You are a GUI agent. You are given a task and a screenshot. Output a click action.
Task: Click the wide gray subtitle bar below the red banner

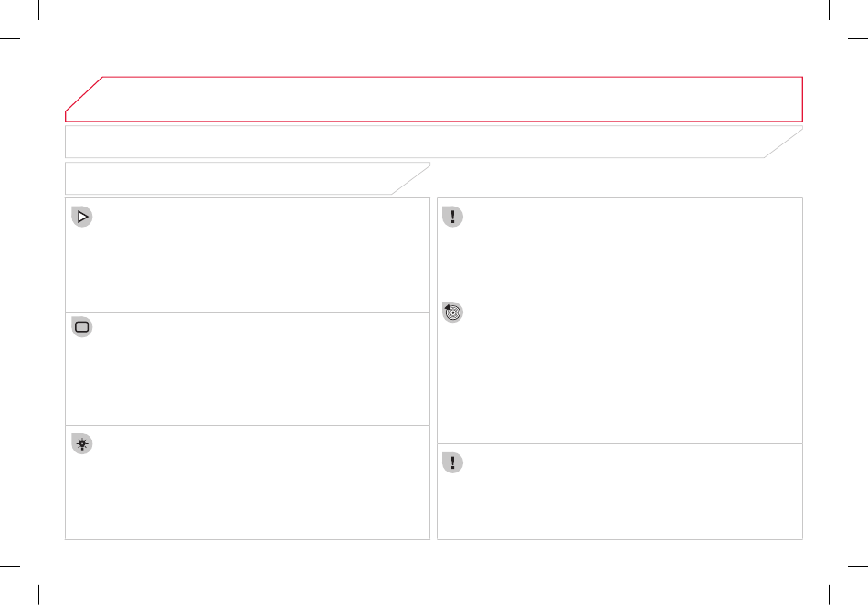click(x=434, y=142)
